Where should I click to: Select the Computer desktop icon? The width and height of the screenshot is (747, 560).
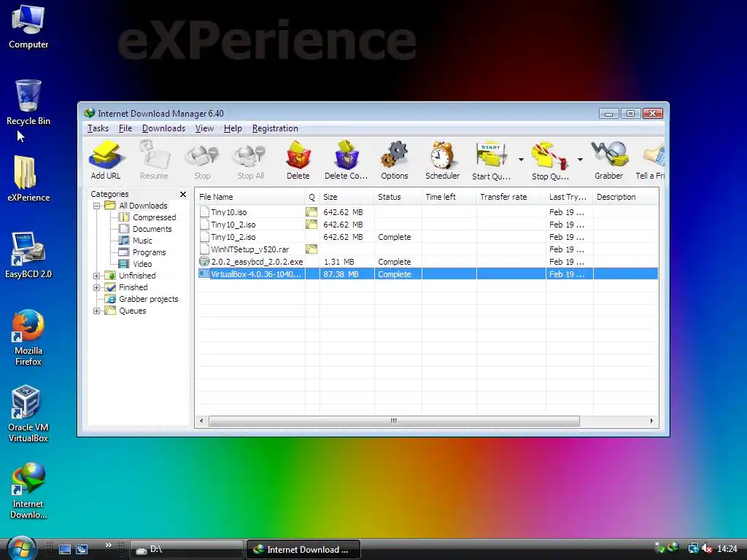(x=28, y=26)
